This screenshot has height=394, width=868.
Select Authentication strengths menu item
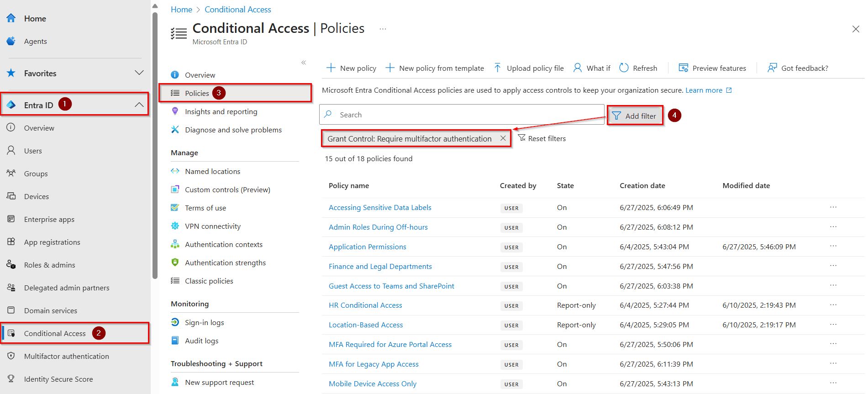pos(225,263)
